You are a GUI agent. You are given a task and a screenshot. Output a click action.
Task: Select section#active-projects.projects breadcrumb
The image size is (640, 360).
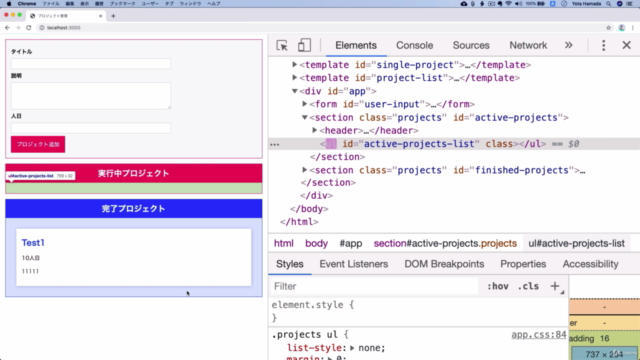tap(445, 243)
